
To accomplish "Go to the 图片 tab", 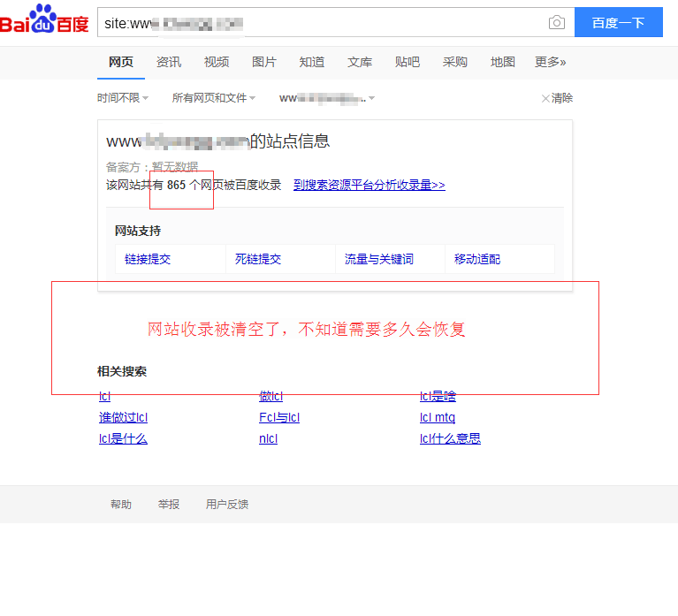I will tap(263, 62).
